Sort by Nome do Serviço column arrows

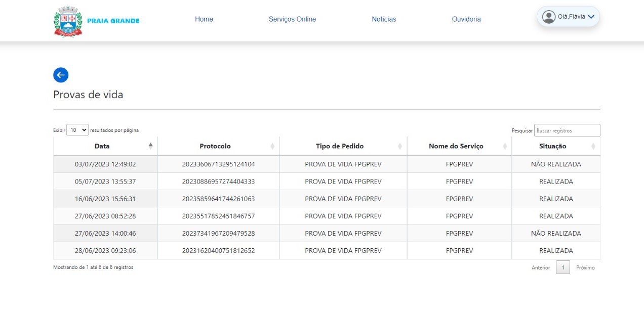[505, 146]
